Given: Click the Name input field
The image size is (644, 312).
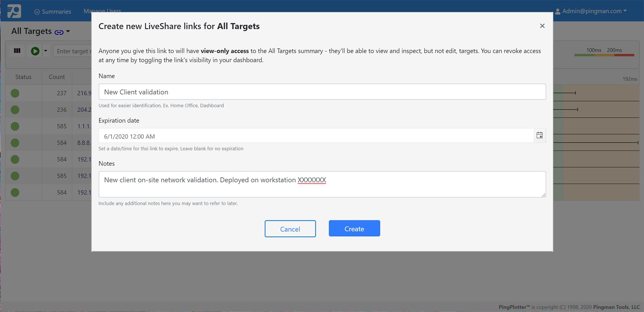Looking at the screenshot, I should point(322,92).
